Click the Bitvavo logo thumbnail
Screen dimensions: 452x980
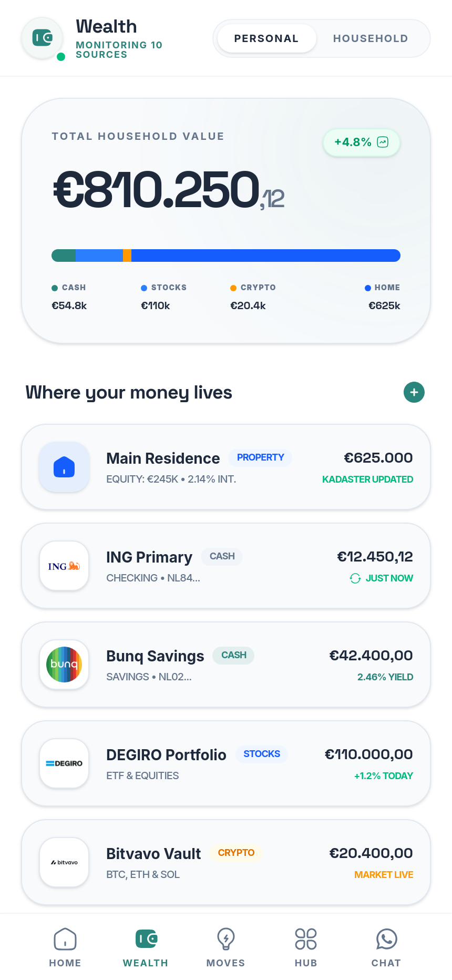[64, 862]
